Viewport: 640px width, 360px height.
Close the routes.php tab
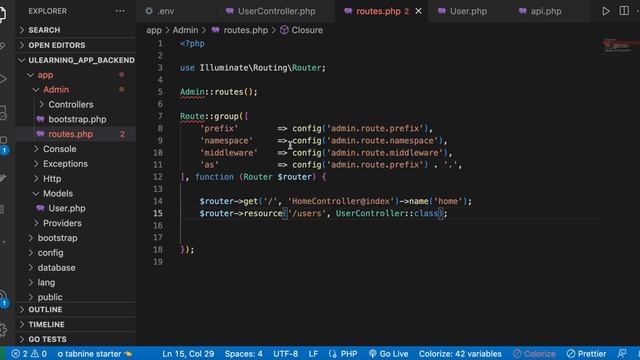[418, 11]
